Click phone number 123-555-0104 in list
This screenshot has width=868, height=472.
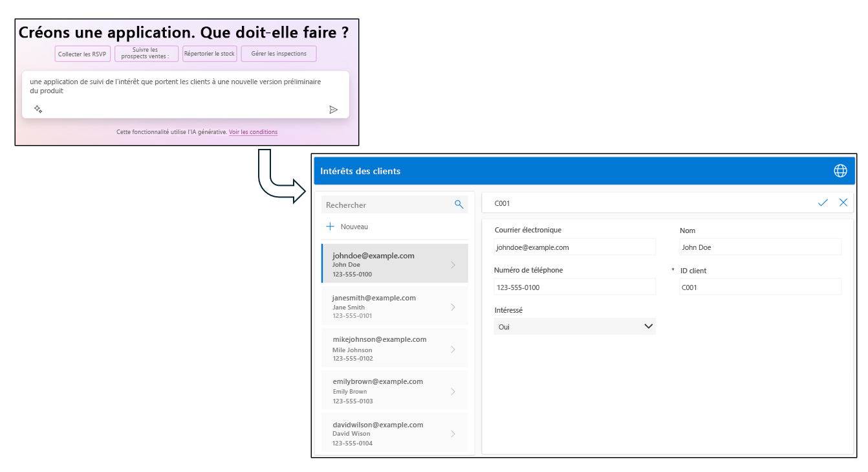pyautogui.click(x=353, y=443)
